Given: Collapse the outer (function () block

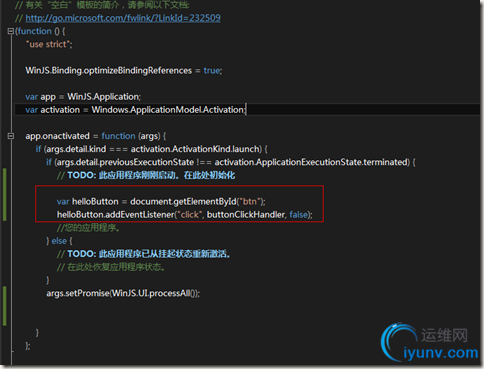Looking at the screenshot, I should pos(10,31).
